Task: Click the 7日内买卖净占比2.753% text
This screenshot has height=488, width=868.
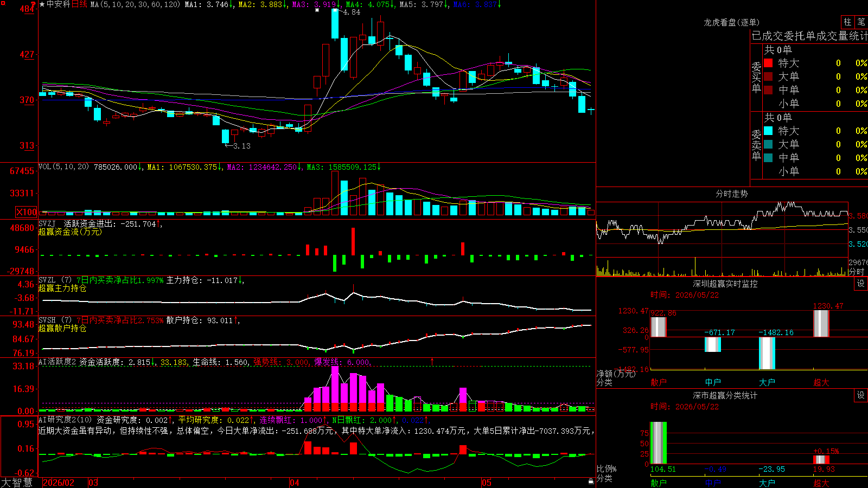Action: (120, 320)
